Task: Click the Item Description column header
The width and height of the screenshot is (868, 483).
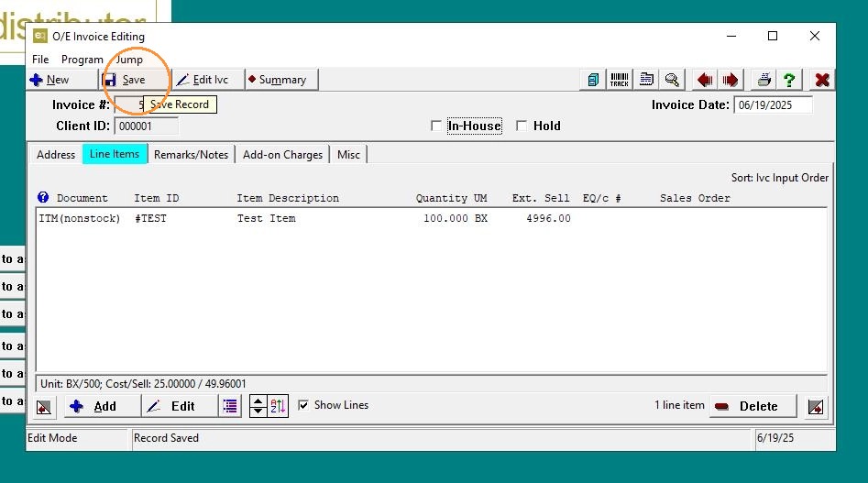Action: click(288, 198)
